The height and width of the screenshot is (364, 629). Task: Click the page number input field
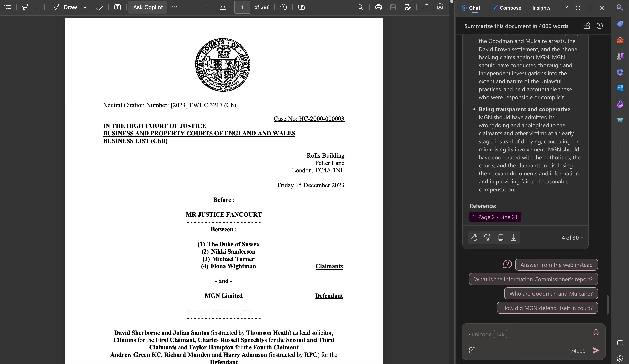pos(242,7)
